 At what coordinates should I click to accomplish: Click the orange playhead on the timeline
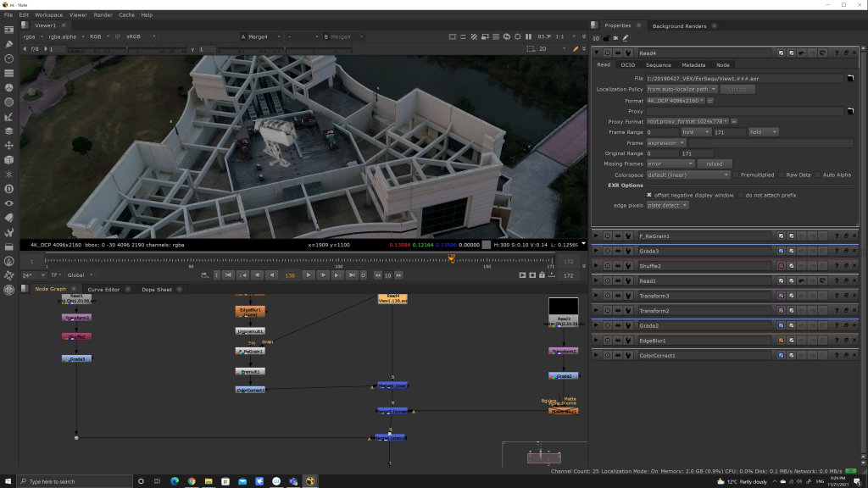(451, 258)
